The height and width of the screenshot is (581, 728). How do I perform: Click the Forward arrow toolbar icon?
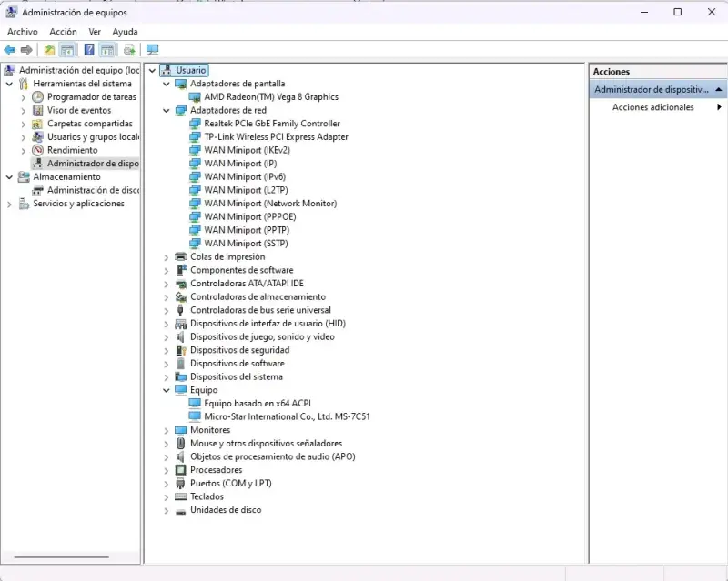coord(26,50)
